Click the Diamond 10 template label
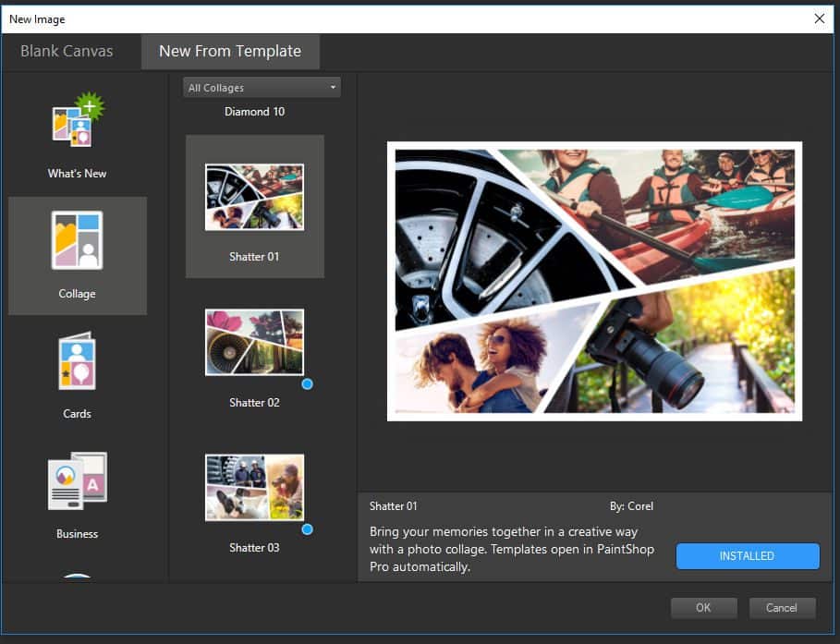840x644 pixels. click(x=254, y=111)
